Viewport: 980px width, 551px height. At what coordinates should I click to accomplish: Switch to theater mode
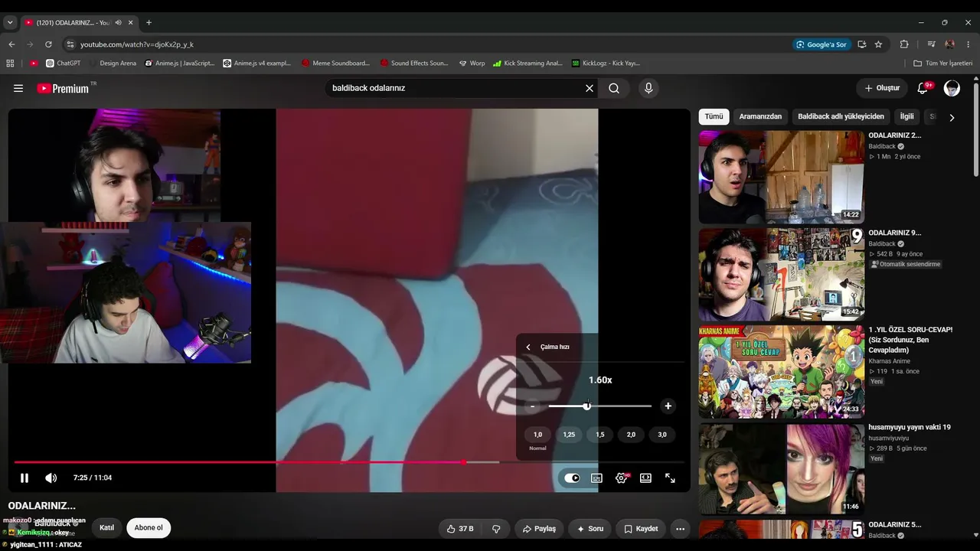click(x=645, y=478)
